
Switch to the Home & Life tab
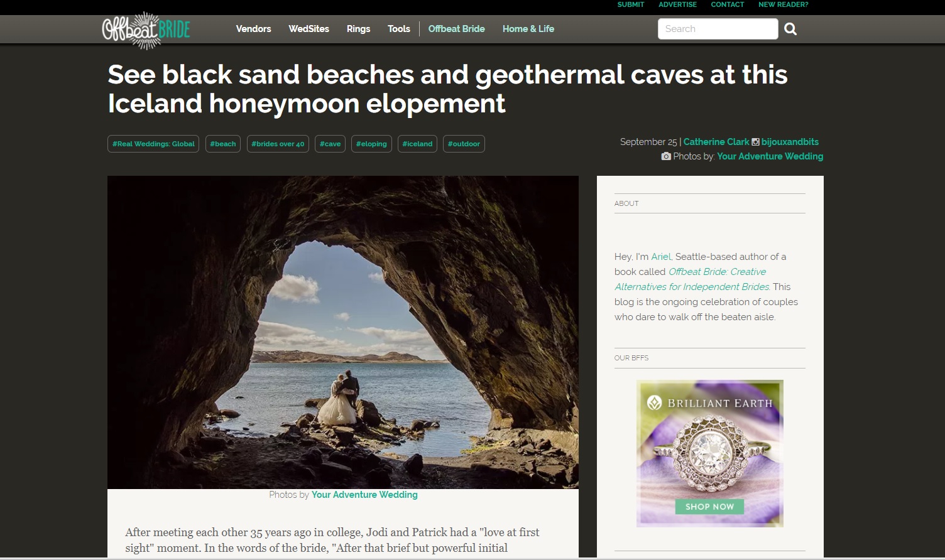click(528, 29)
